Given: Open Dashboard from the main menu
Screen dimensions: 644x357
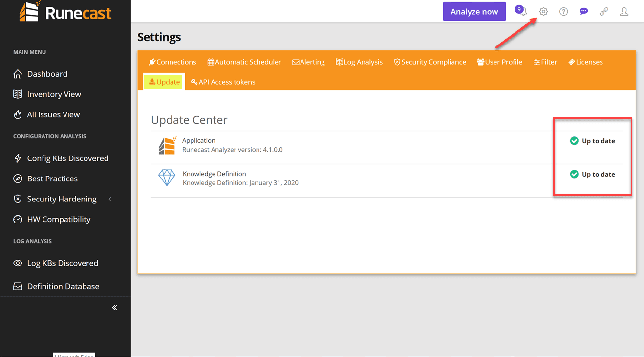Looking at the screenshot, I should pos(47,74).
